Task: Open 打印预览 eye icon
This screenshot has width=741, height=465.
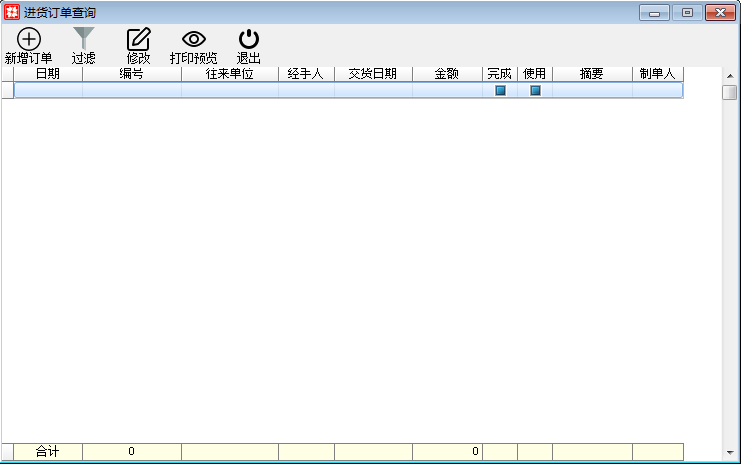Action: (193, 40)
